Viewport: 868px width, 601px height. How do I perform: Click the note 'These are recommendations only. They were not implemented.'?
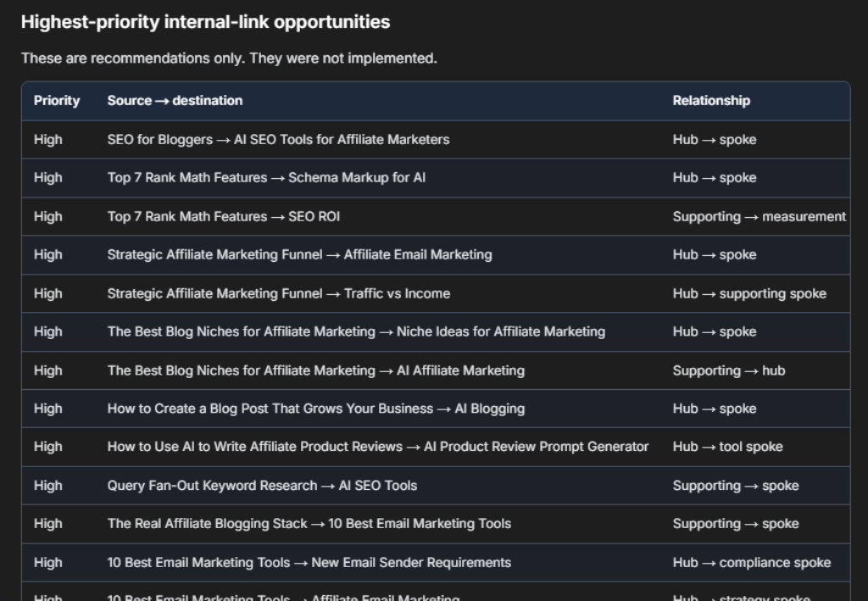click(x=229, y=58)
